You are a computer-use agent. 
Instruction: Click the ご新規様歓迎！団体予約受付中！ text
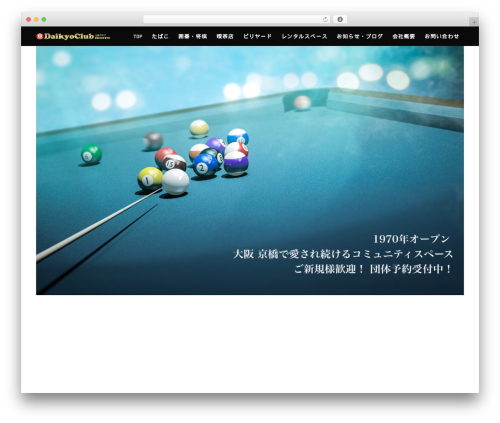[373, 269]
